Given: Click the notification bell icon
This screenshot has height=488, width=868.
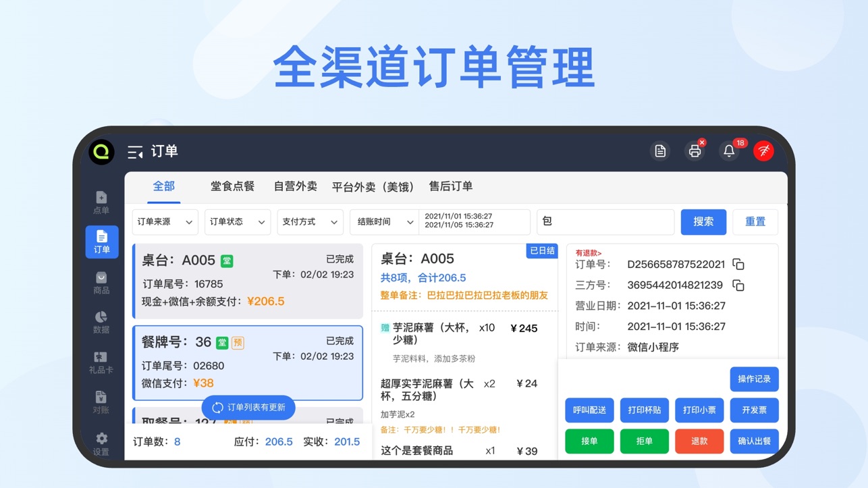Looking at the screenshot, I should (729, 151).
